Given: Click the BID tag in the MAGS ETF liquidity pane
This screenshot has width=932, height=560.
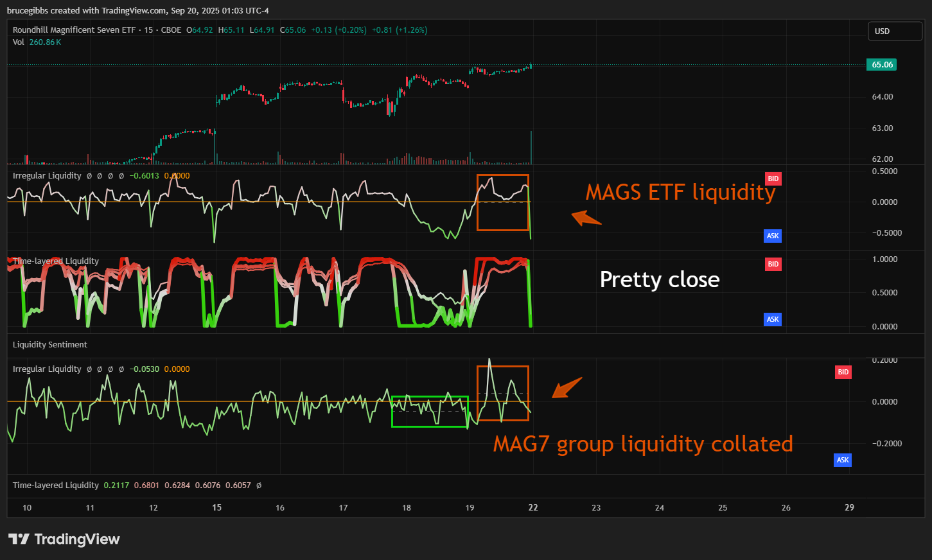Looking at the screenshot, I should [773, 179].
